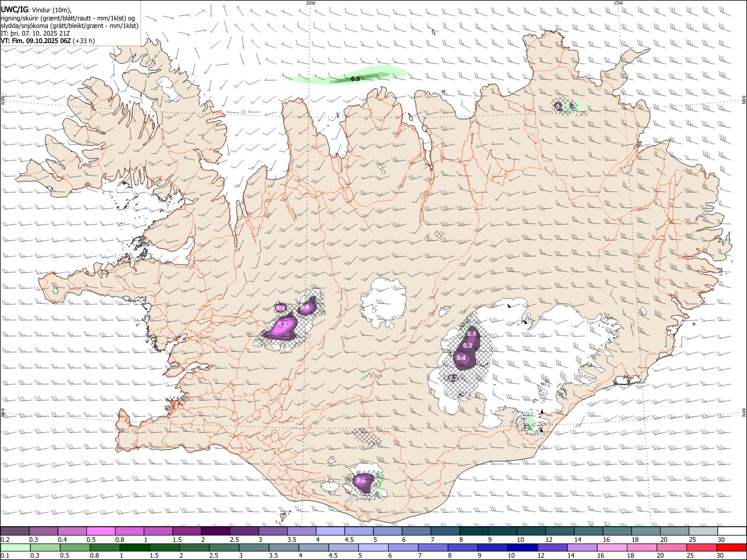747x560 pixels.
Task: Click the '3.5' number under the upper legend bar
Action: click(291, 539)
